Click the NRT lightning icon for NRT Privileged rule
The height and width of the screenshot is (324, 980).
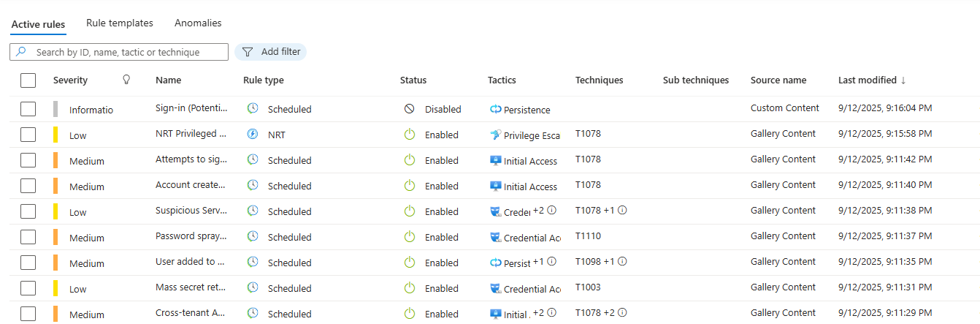click(x=253, y=135)
